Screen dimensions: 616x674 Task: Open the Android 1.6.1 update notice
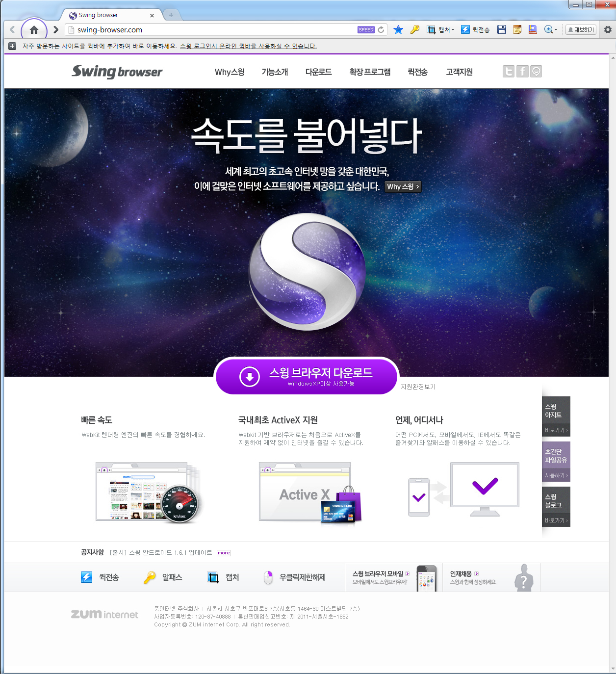click(x=161, y=553)
